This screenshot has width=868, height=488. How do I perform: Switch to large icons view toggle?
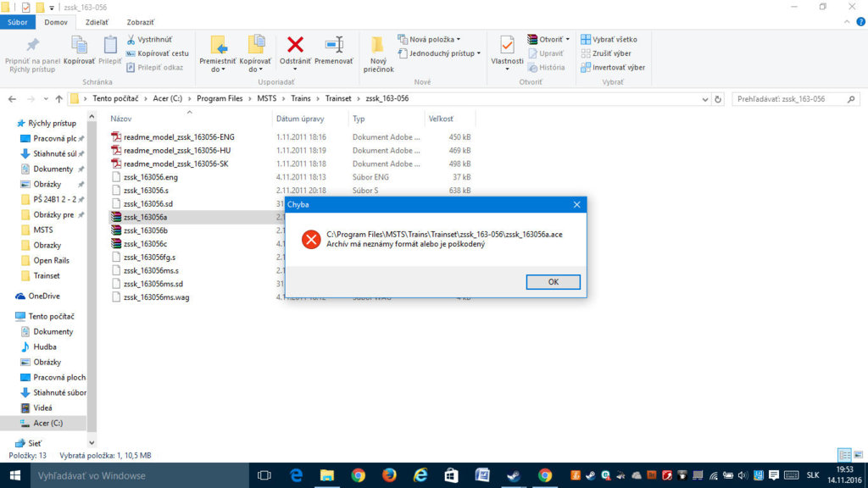(856, 455)
